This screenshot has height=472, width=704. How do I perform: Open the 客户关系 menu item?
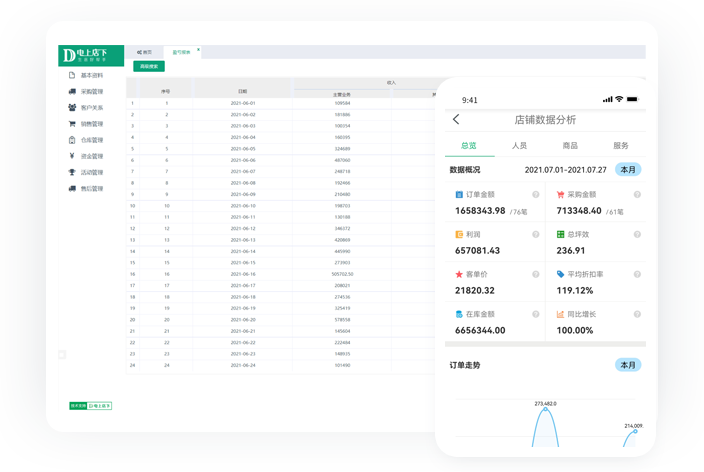(92, 108)
